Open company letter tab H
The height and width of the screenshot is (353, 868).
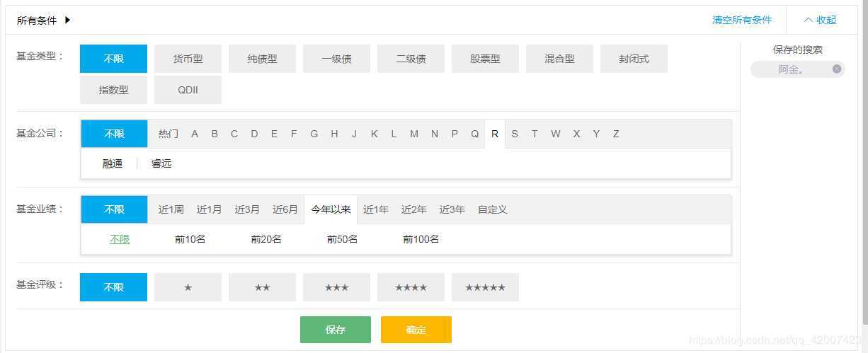334,134
